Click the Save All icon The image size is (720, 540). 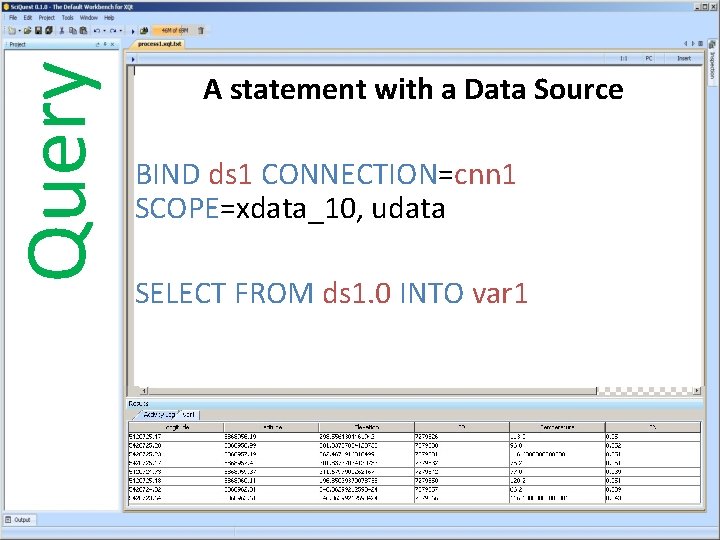(49, 31)
